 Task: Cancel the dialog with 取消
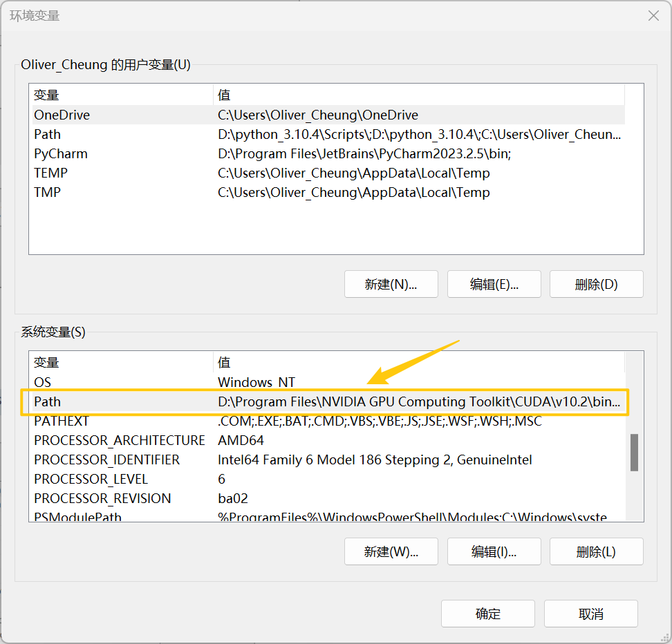pos(590,614)
